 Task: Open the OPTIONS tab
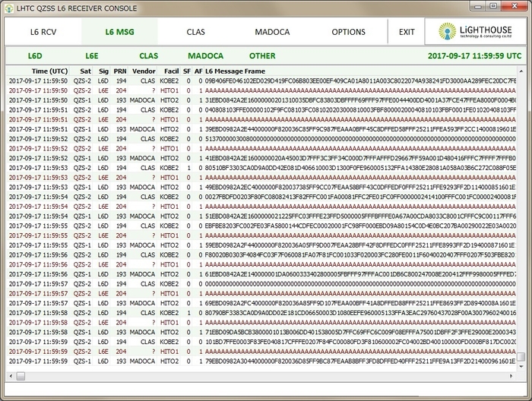348,32
